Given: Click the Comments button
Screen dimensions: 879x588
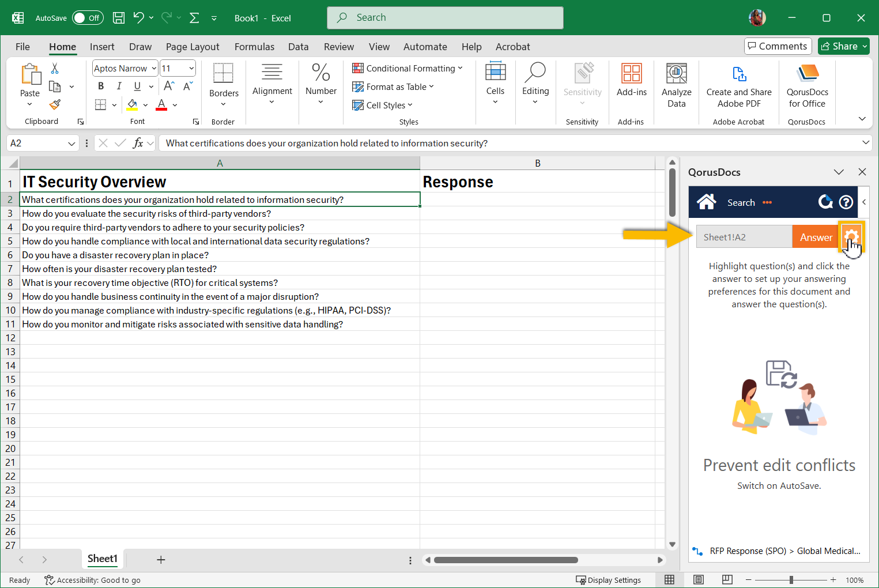Looking at the screenshot, I should 778,46.
